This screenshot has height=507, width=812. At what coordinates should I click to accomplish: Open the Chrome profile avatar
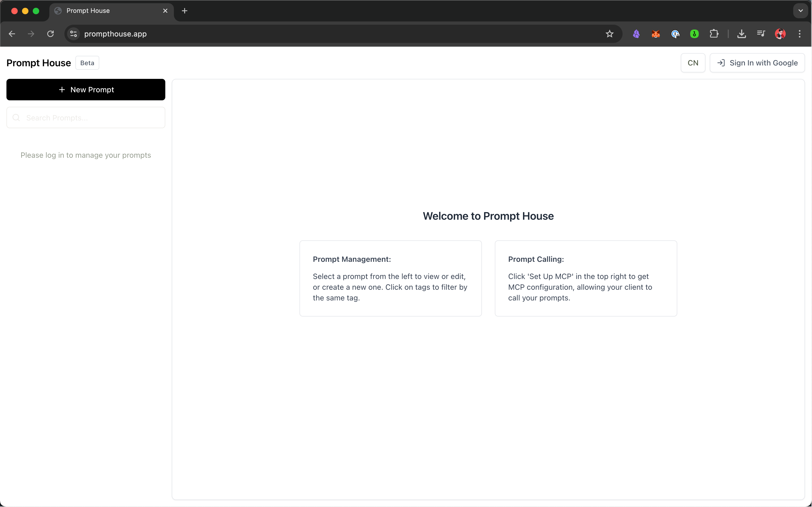point(780,34)
